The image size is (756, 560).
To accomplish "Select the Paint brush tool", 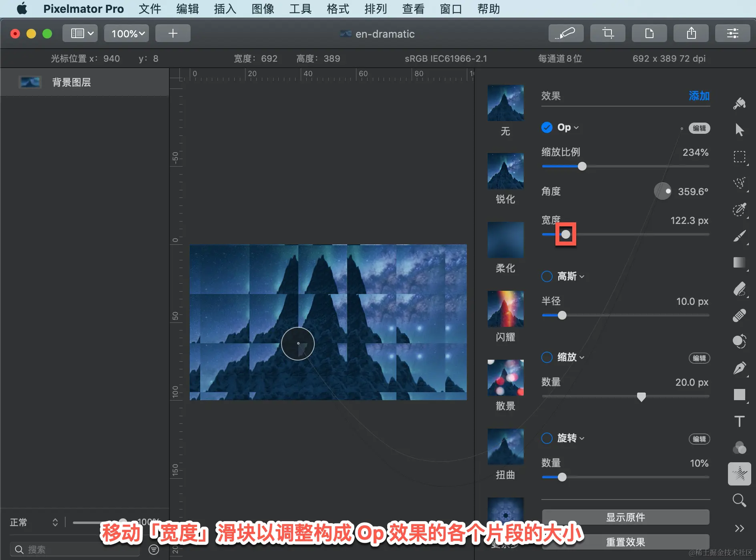I will [x=739, y=236].
